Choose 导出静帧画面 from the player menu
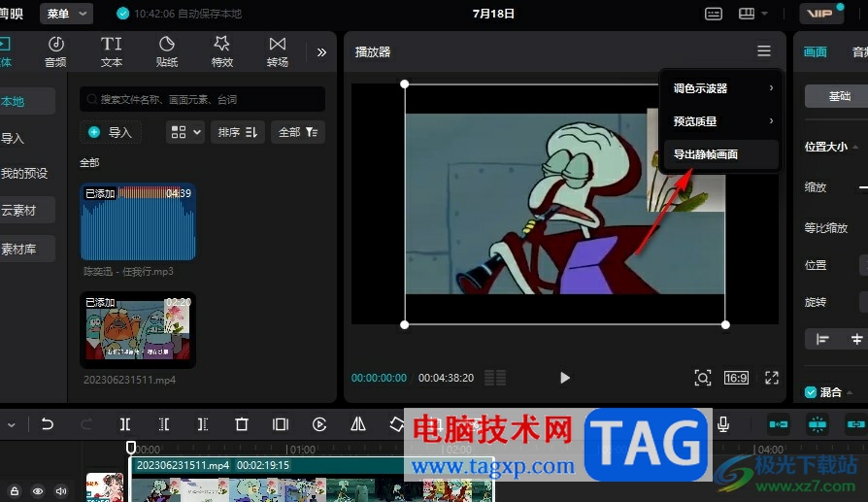The image size is (868, 502). pyautogui.click(x=720, y=154)
